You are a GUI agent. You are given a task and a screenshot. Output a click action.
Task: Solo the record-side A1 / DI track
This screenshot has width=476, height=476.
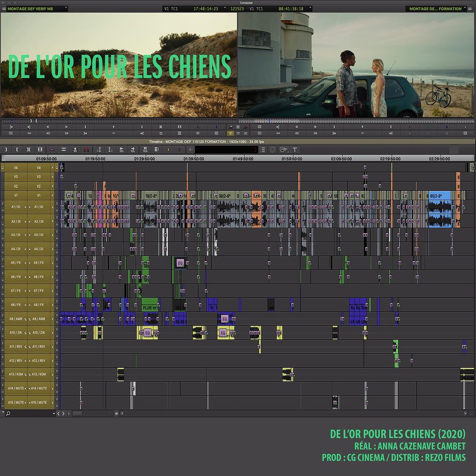[x=56, y=203]
